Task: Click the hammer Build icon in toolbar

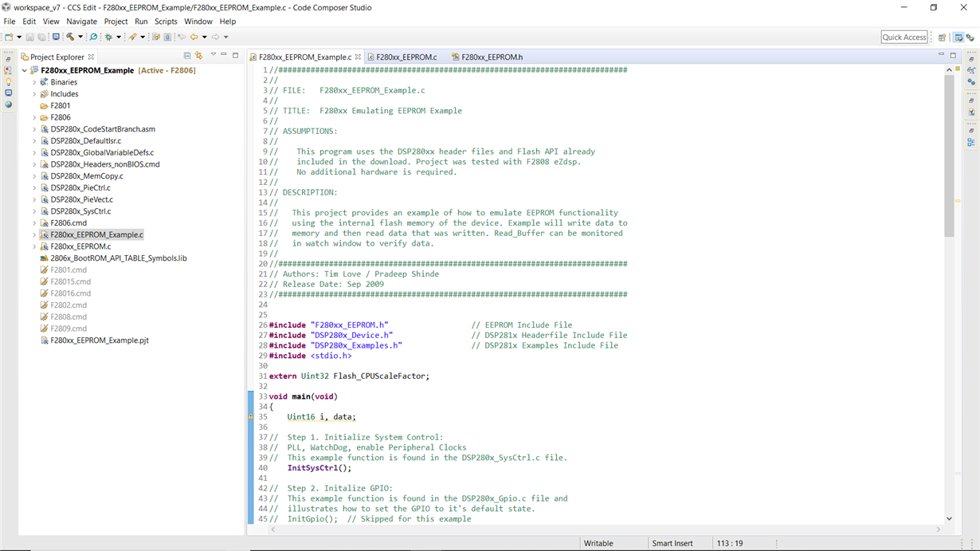Action: click(70, 37)
